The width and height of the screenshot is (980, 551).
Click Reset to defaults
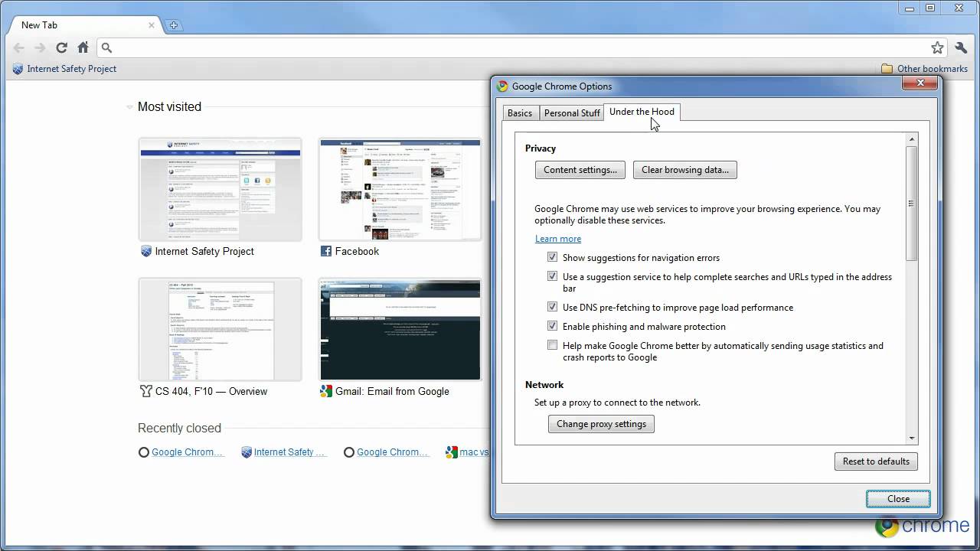[x=876, y=461]
